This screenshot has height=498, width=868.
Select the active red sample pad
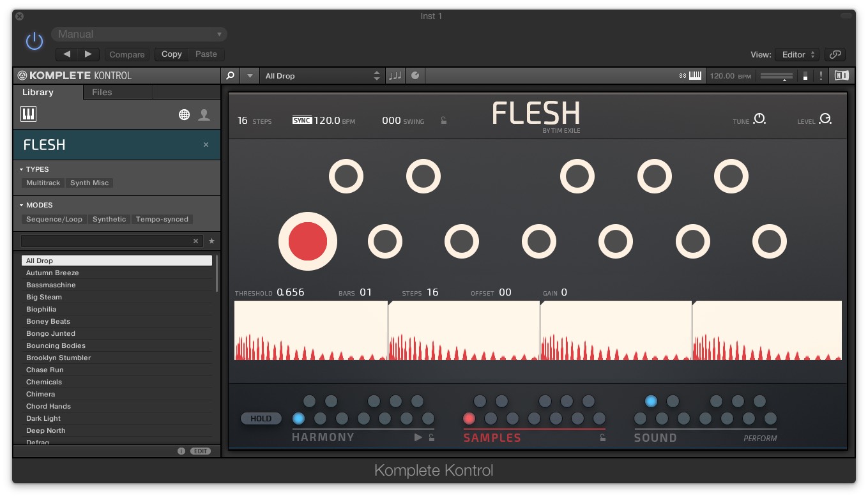(308, 242)
